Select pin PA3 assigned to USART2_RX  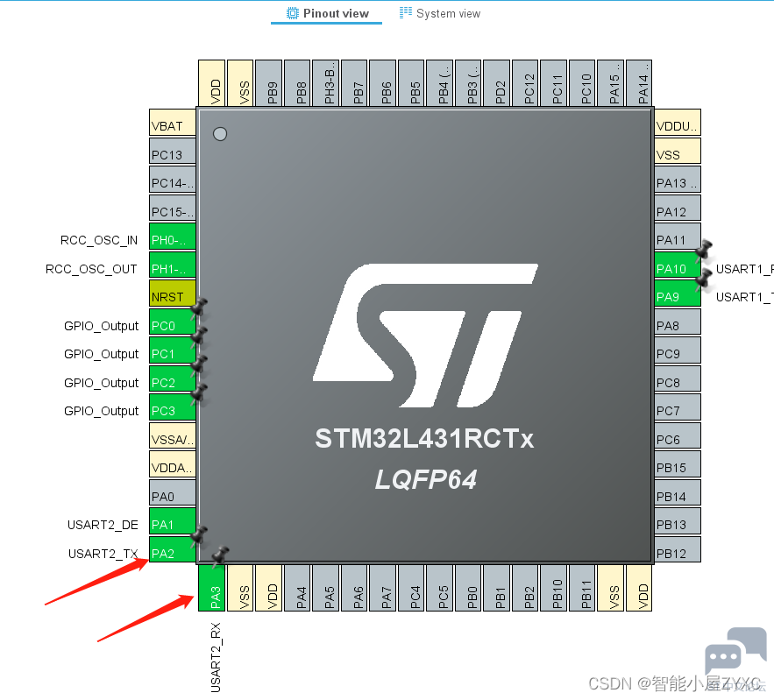[211, 588]
